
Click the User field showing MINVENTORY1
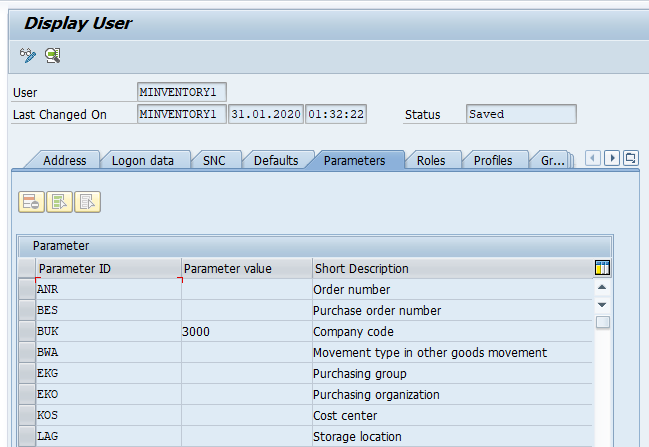182,92
